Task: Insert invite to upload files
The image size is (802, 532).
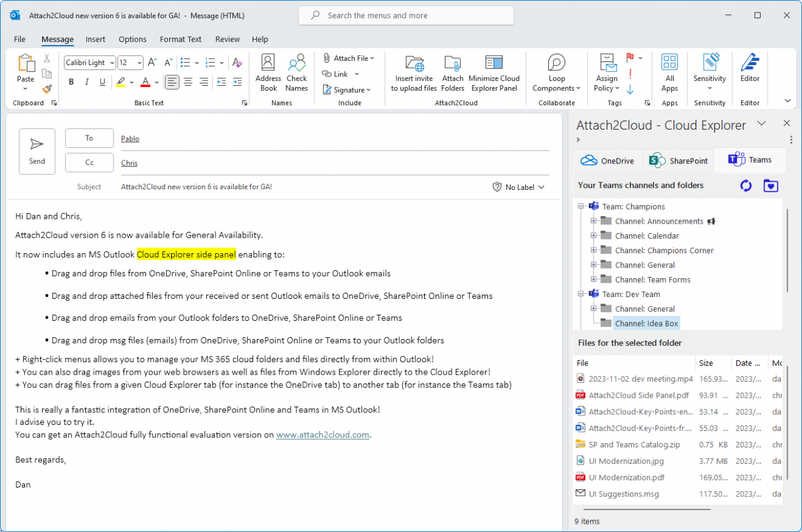Action: tap(413, 72)
